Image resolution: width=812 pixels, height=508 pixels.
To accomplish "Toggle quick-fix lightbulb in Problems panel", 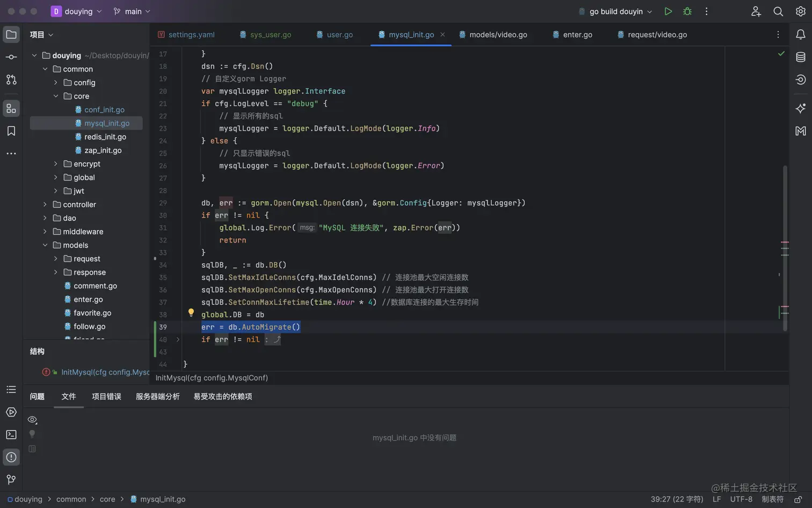I will point(32,434).
